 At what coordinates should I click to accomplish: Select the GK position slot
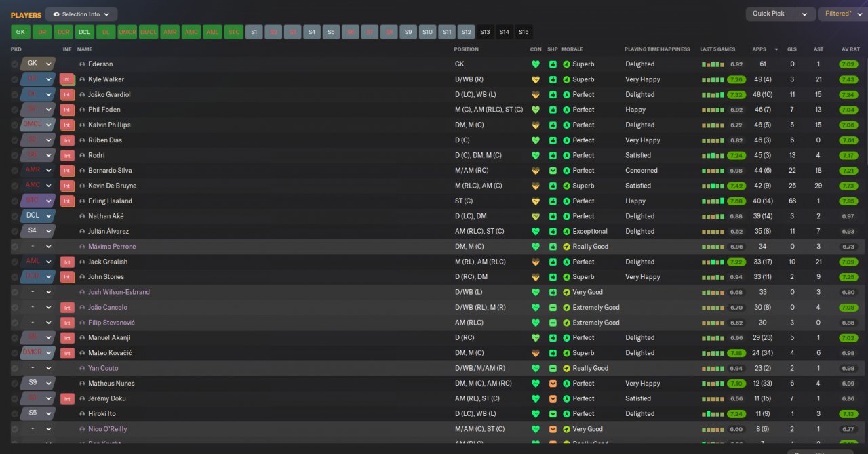(x=20, y=32)
